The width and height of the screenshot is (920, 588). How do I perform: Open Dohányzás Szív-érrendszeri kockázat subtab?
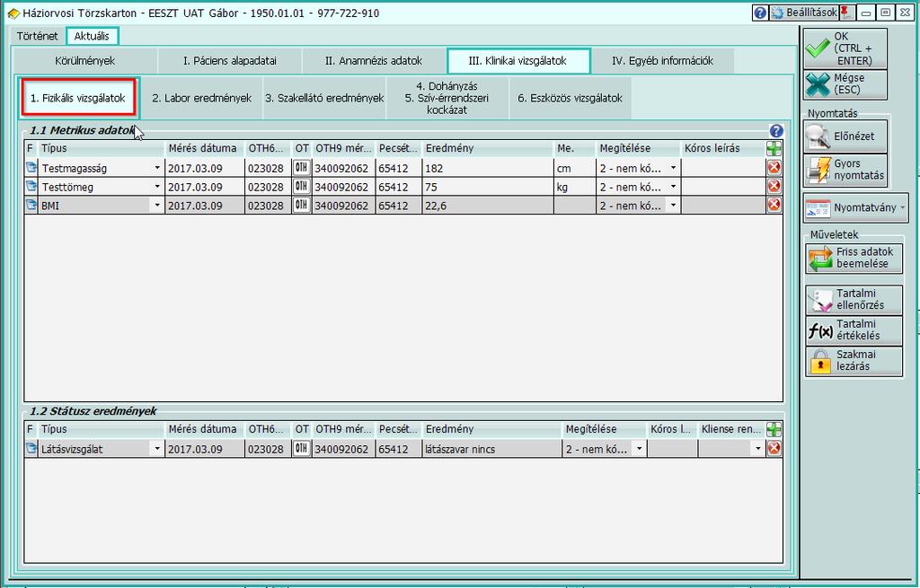coord(447,98)
